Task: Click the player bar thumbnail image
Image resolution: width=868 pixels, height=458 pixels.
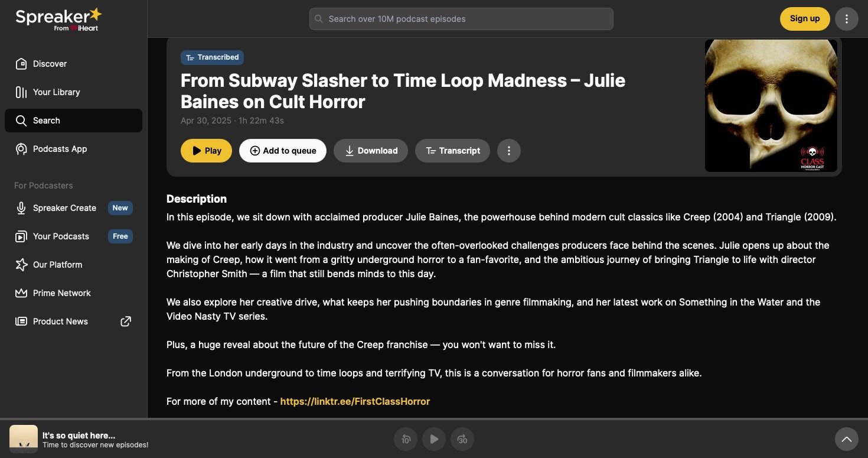Action: click(x=24, y=439)
